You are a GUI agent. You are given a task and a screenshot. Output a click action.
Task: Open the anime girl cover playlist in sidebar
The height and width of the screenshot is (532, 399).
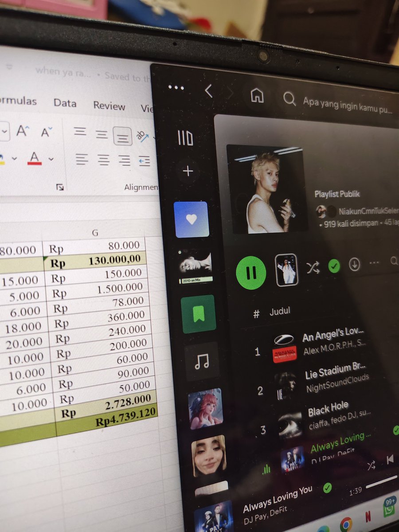point(205,409)
